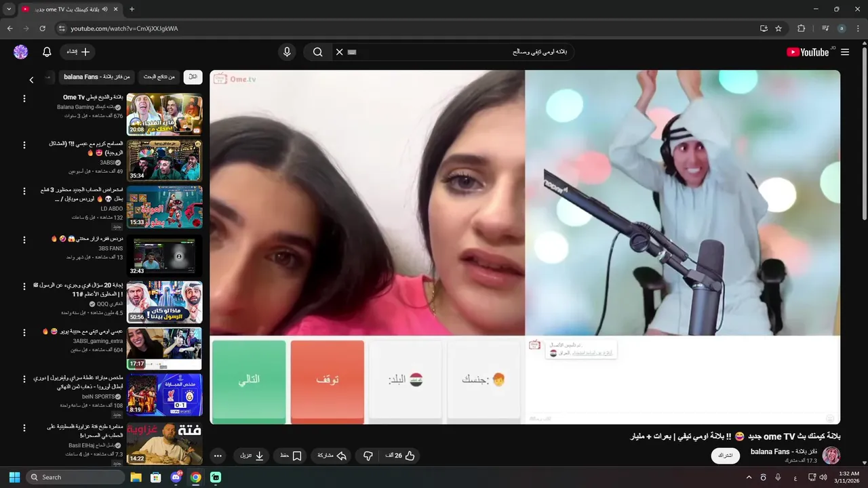This screenshot has height=488, width=868.
Task: Open the create (+) button
Action: [77, 52]
